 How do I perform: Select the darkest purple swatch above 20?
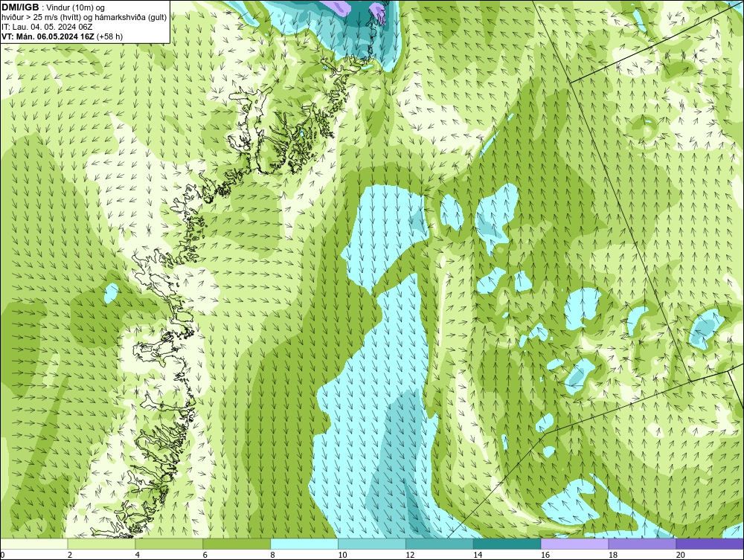click(x=710, y=544)
